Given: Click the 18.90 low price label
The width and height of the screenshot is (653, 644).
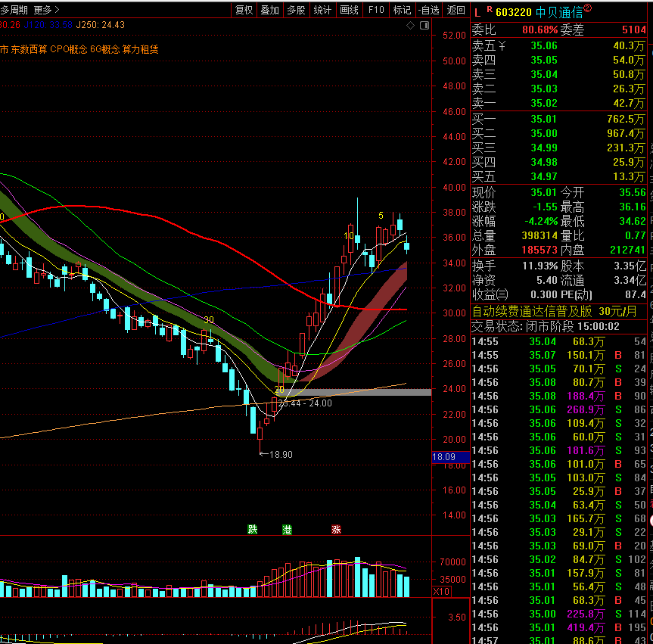Looking at the screenshot, I should click(281, 455).
